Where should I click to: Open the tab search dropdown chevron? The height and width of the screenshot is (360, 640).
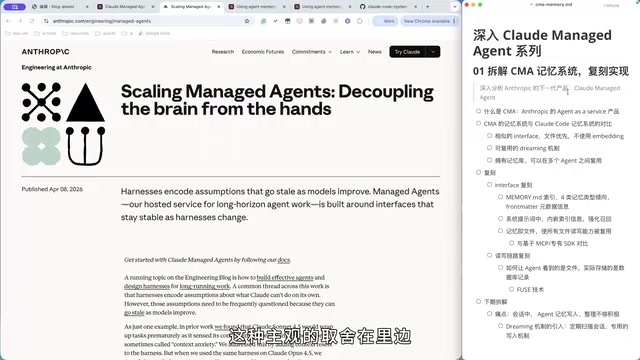coord(454,7)
